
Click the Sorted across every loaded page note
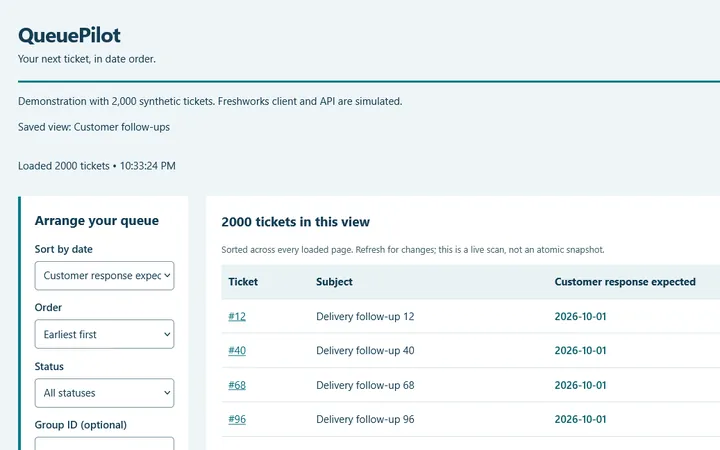click(x=413, y=250)
